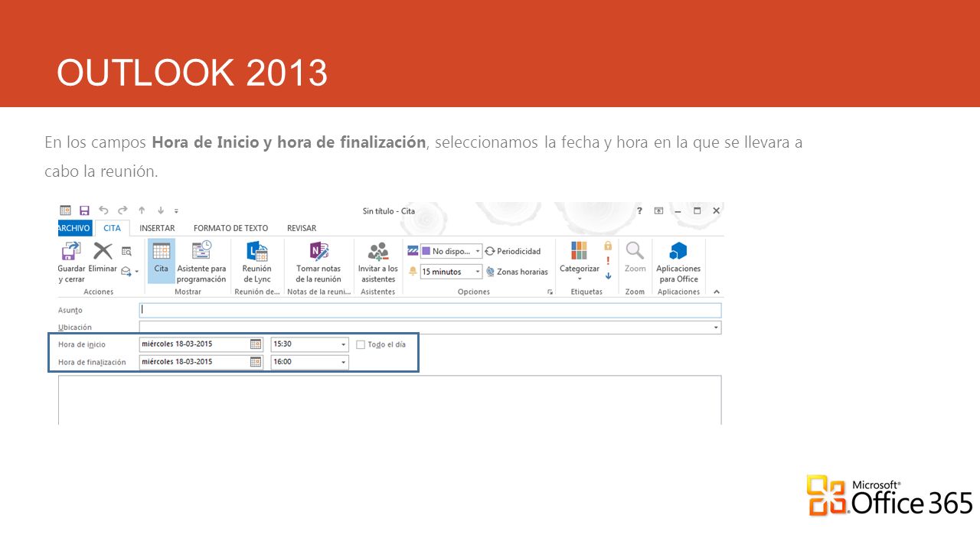Click the reminder bell icon
Image resolution: width=980 pixels, height=551 pixels.
(413, 272)
